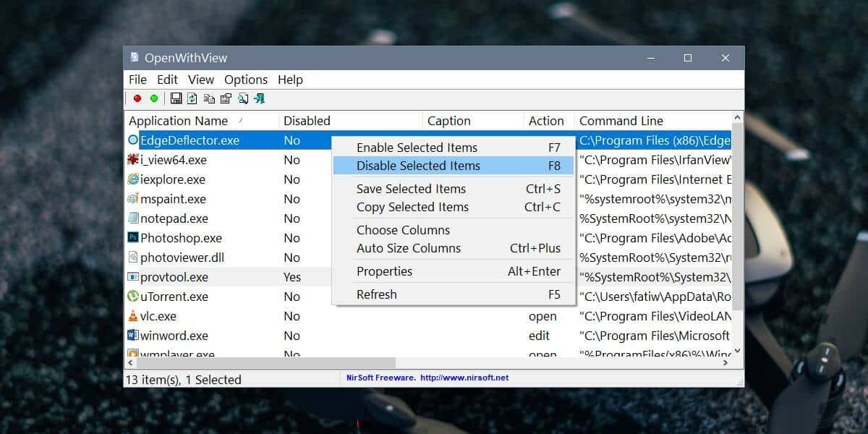Click the i_view64.exe IrfanView icon
Image resolution: width=868 pixels, height=434 pixels.
click(x=133, y=160)
